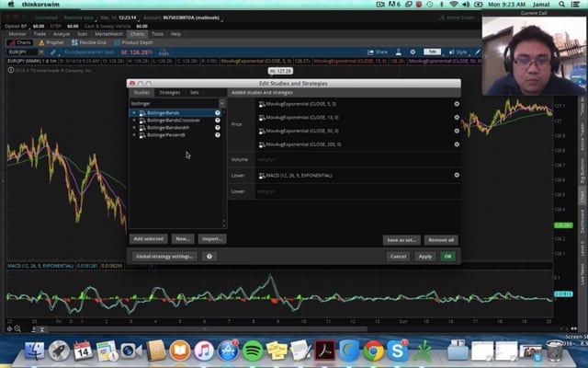Click the Add selected button
Screen dimensions: 588x368
(x=149, y=239)
